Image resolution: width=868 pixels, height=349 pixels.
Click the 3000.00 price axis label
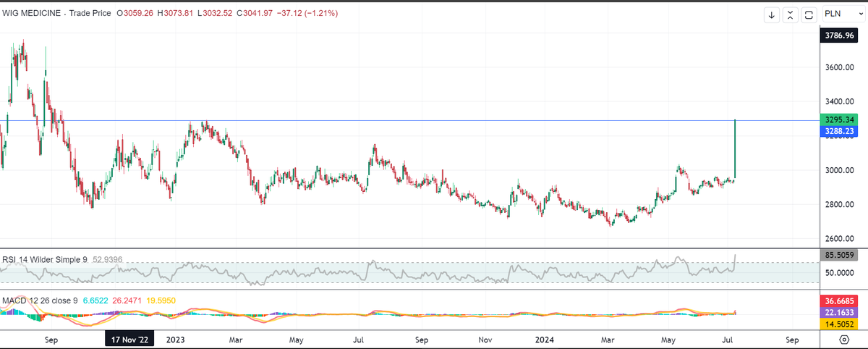840,171
